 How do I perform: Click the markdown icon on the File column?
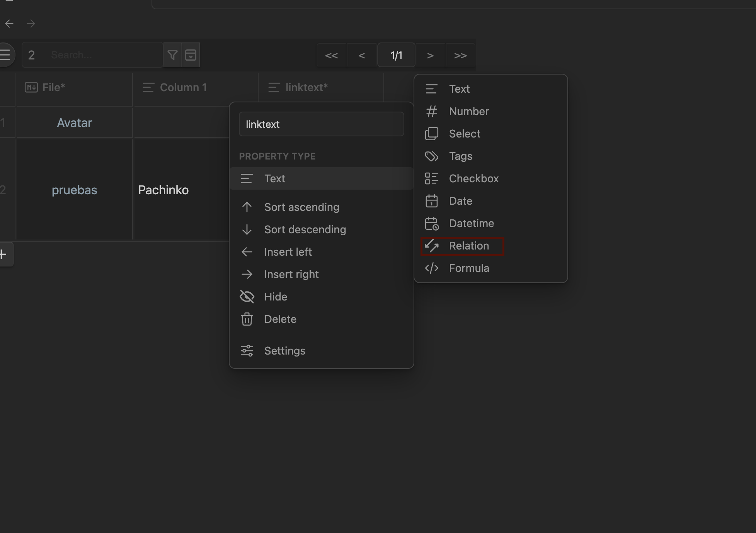coord(31,87)
